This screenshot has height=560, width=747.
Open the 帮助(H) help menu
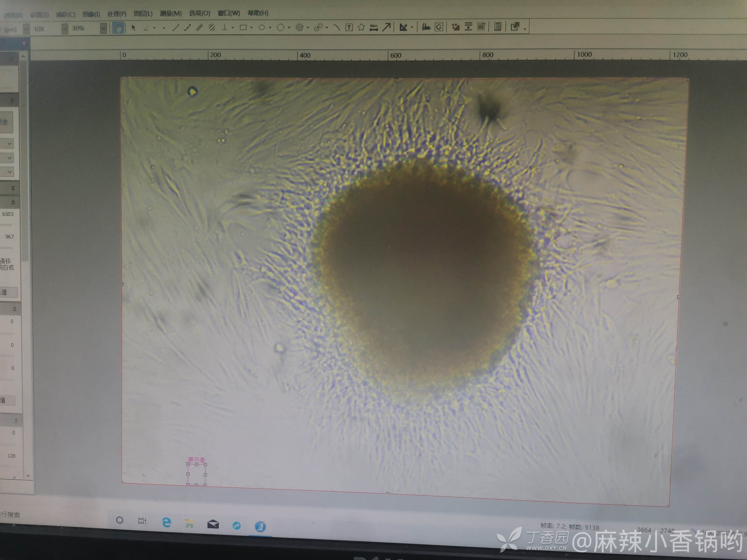click(258, 13)
